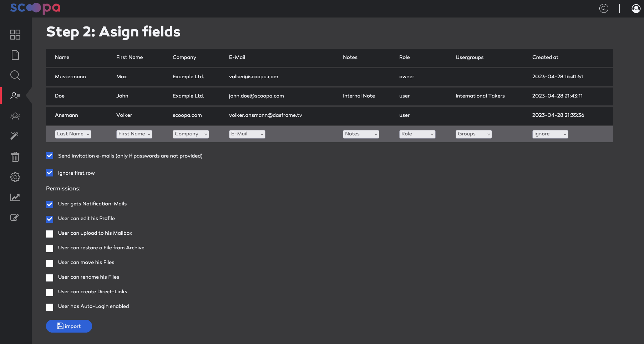Enable User has Auto-Login enabled checkbox
This screenshot has height=344, width=644.
click(50, 307)
